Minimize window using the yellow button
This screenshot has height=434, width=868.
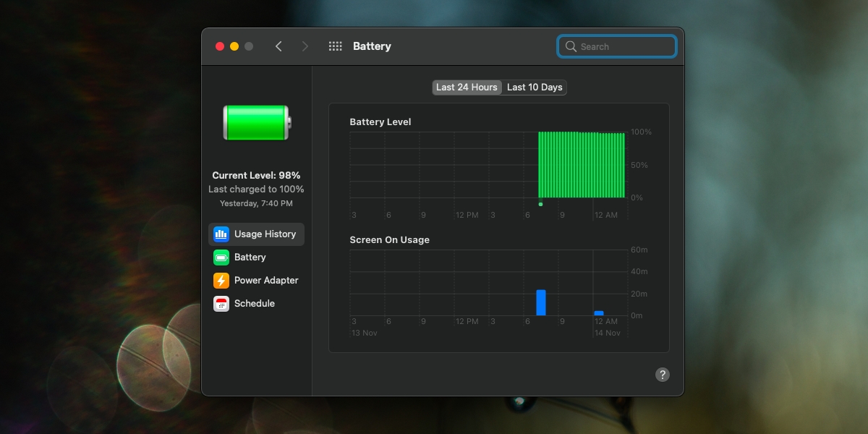(x=234, y=46)
